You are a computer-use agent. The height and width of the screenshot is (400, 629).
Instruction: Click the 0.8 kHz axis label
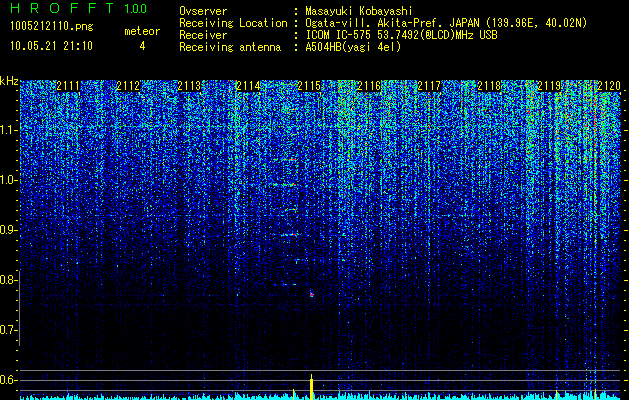click(x=8, y=280)
